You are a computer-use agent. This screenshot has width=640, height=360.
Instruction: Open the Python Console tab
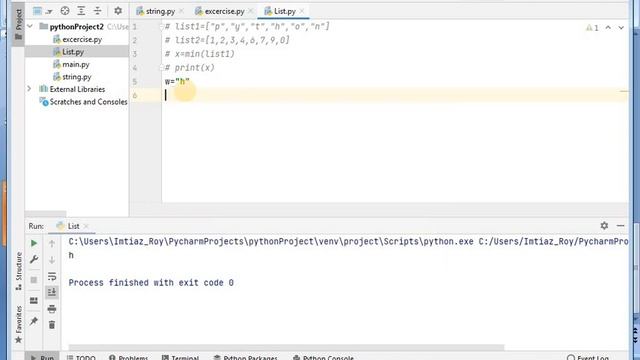(x=323, y=357)
